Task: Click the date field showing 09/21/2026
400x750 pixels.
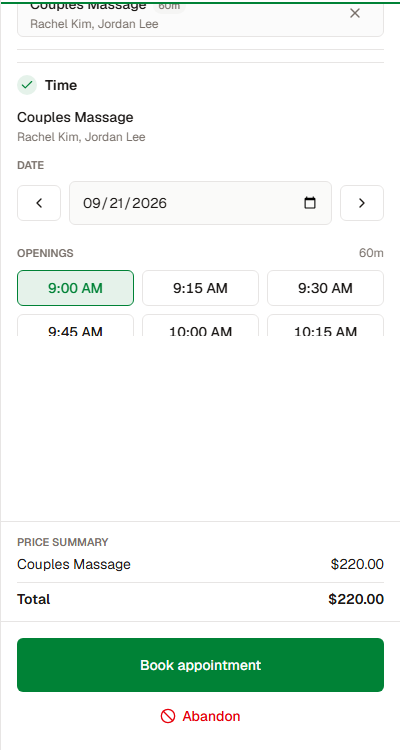Action: pyautogui.click(x=200, y=203)
